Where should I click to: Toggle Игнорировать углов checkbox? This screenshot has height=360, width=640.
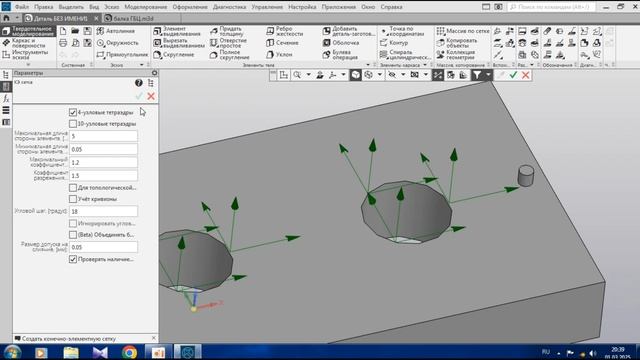[73, 224]
